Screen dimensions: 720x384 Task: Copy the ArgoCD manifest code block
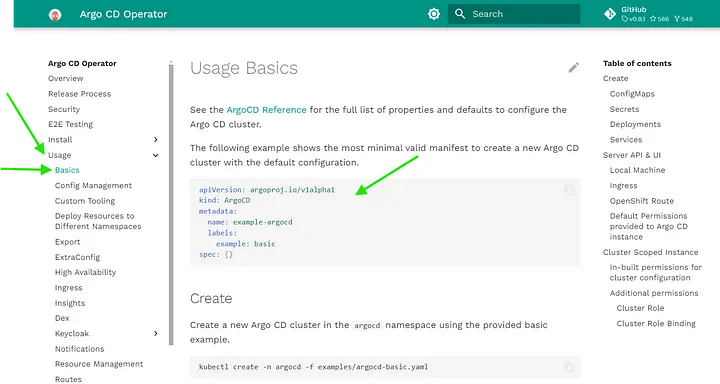pos(569,190)
